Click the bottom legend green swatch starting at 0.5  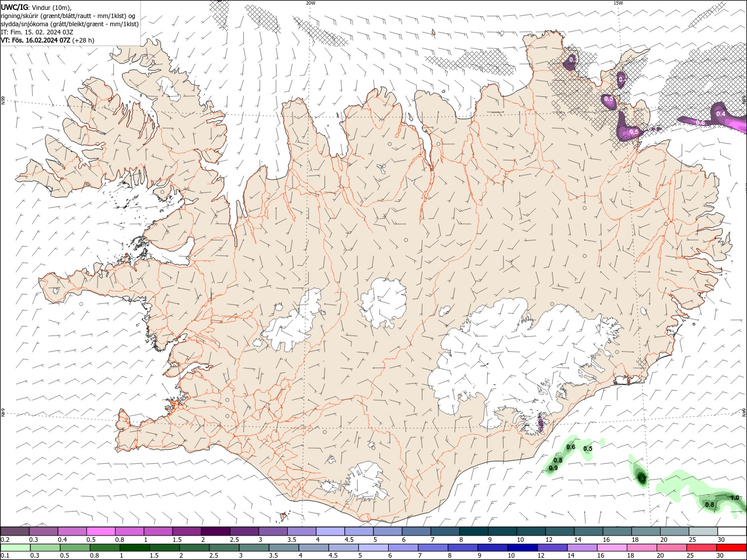tap(75, 548)
